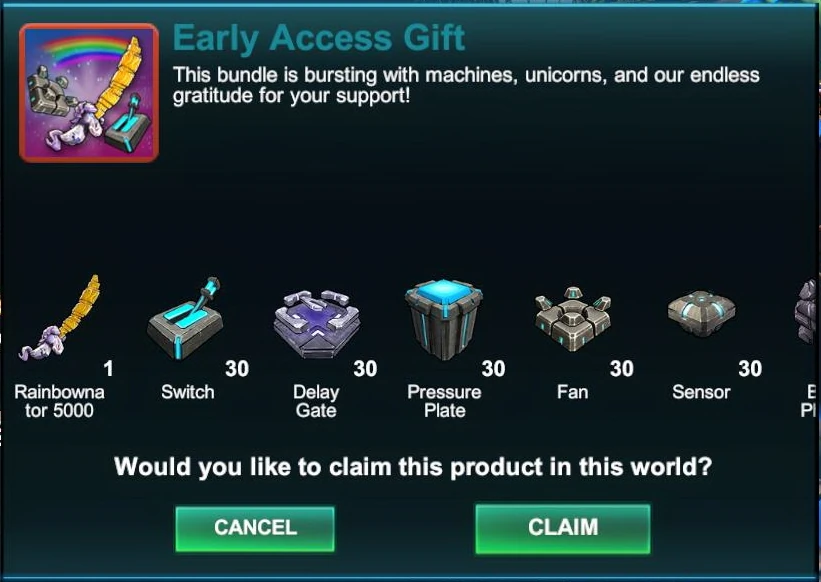Image resolution: width=821 pixels, height=582 pixels.
Task: Select the Switch item icon
Action: [185, 318]
